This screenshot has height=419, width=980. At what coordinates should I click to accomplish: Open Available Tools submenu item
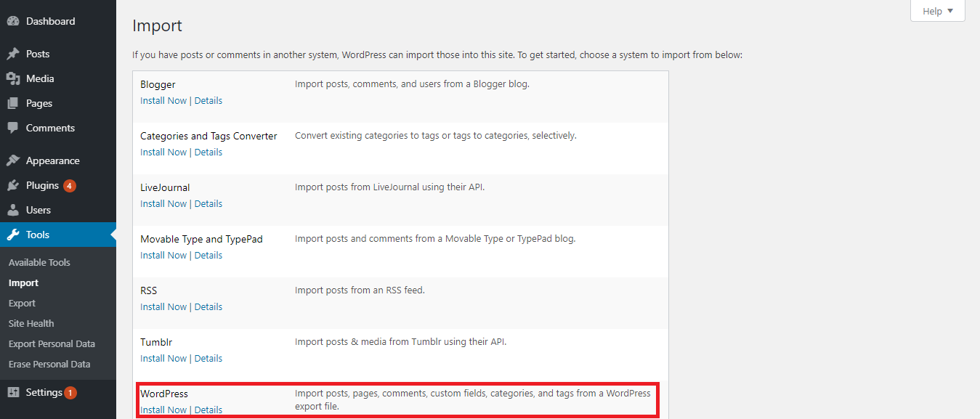pos(39,262)
